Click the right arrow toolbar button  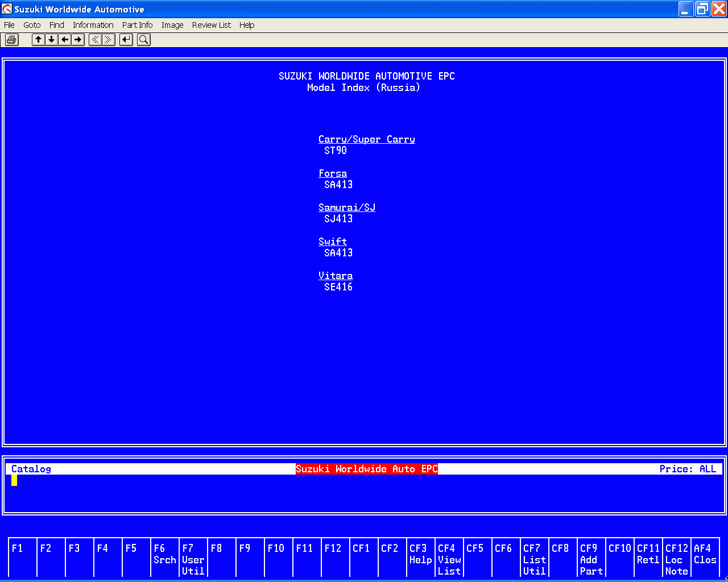coord(78,40)
